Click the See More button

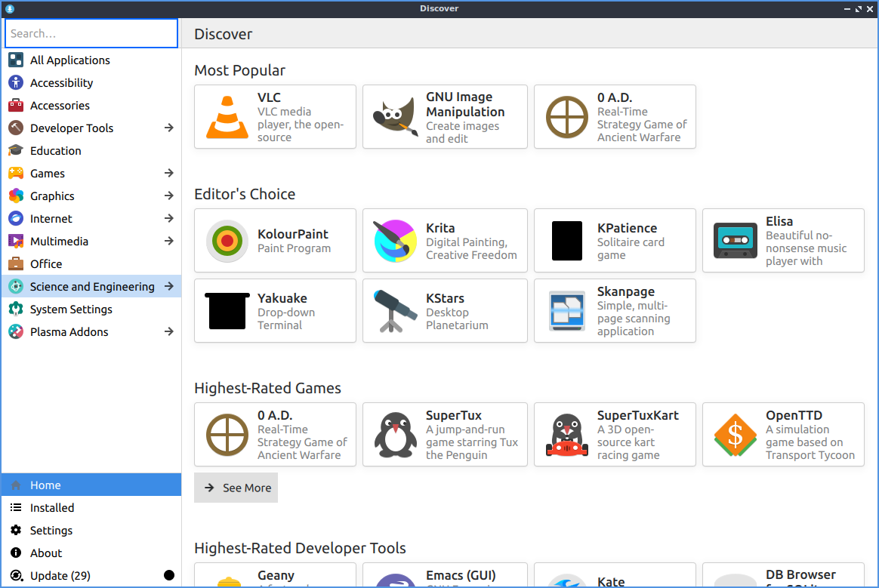click(x=236, y=488)
